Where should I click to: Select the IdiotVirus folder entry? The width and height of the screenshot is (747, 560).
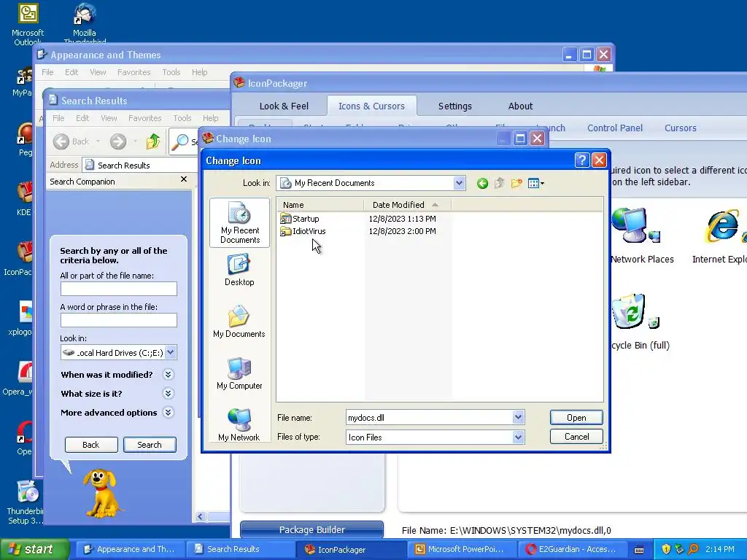[x=303, y=231]
